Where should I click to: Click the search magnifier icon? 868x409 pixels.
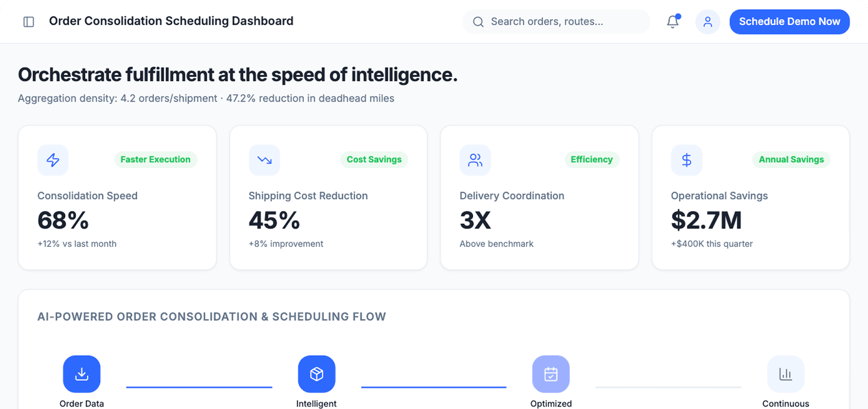tap(478, 21)
